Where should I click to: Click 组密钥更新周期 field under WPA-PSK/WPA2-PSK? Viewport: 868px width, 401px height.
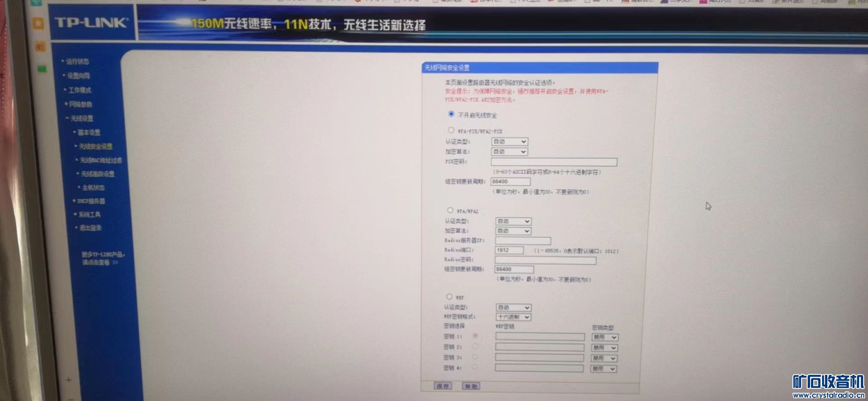(510, 181)
